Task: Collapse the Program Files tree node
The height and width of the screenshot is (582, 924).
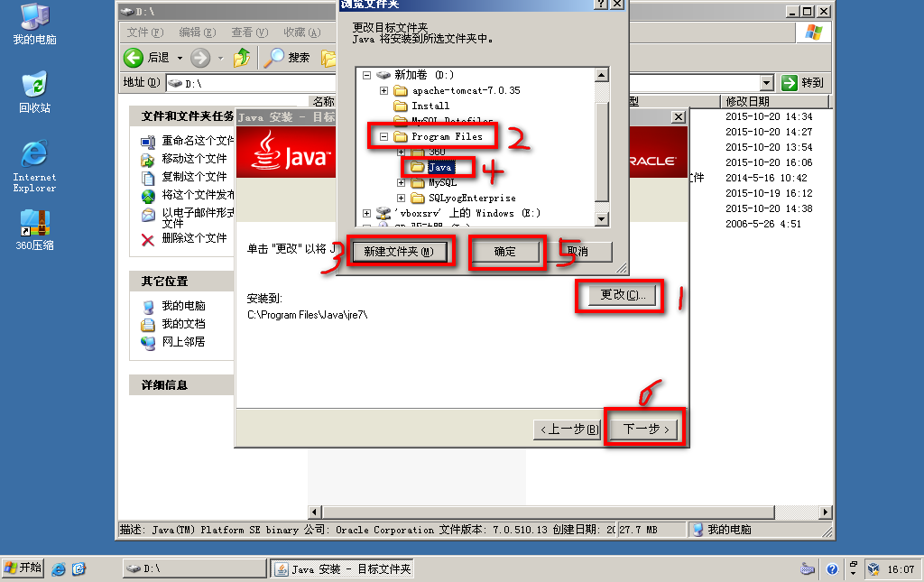Action: tap(383, 136)
